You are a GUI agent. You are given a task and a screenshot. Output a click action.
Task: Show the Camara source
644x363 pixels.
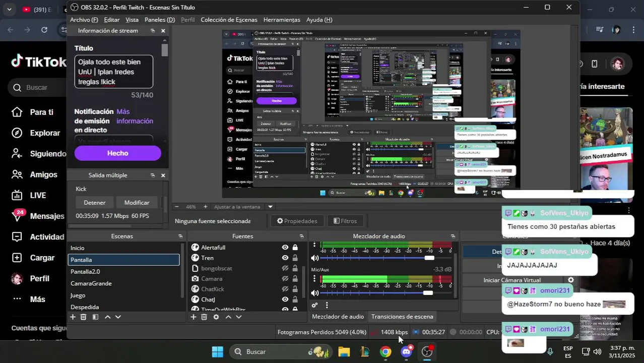pyautogui.click(x=285, y=279)
